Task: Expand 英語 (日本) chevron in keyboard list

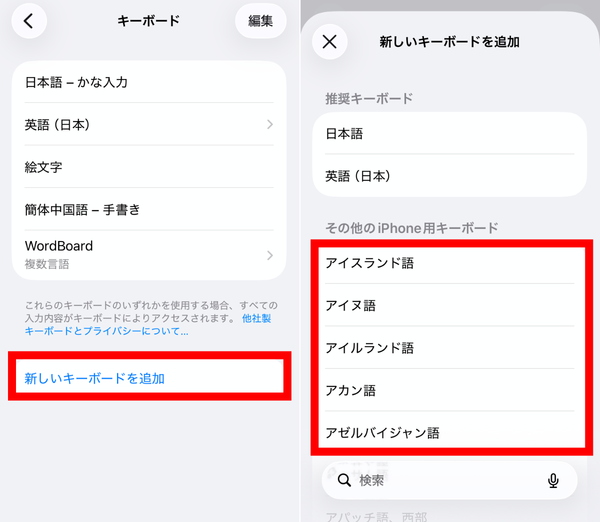Action: pyautogui.click(x=270, y=124)
